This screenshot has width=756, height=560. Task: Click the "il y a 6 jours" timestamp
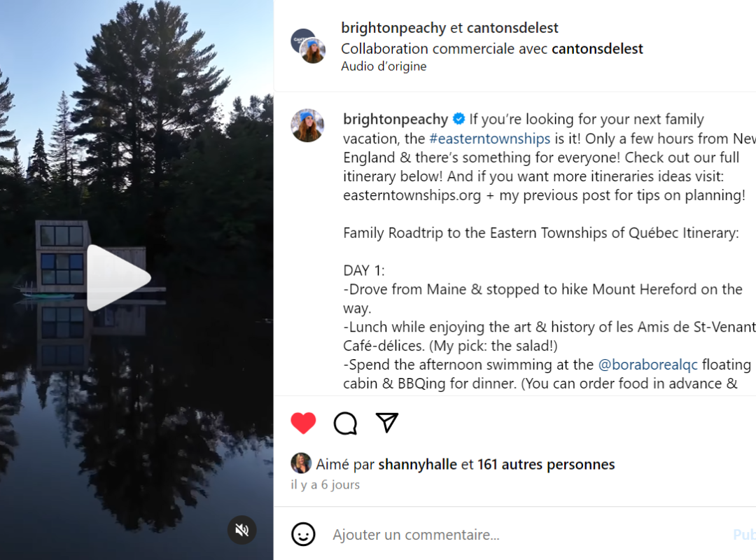pos(325,484)
